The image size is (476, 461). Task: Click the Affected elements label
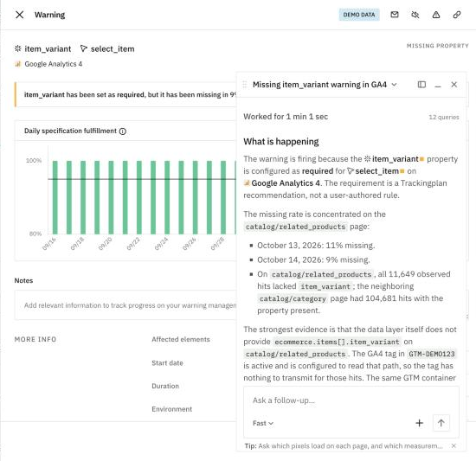click(181, 339)
